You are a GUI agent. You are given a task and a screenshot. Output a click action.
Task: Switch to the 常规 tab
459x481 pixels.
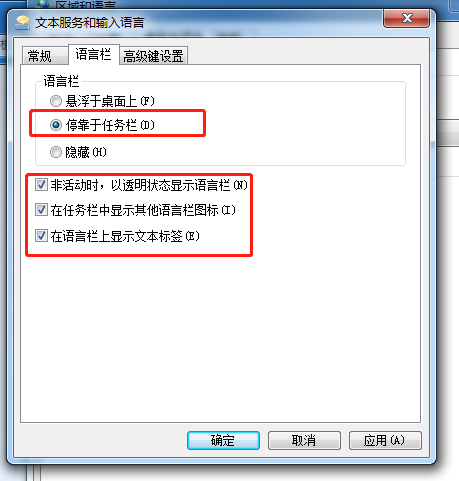pyautogui.click(x=45, y=55)
